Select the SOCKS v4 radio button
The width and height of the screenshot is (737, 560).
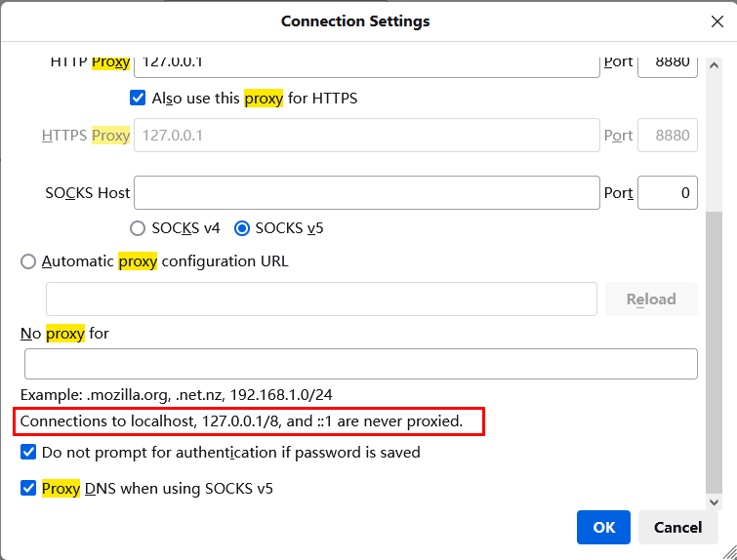138,228
